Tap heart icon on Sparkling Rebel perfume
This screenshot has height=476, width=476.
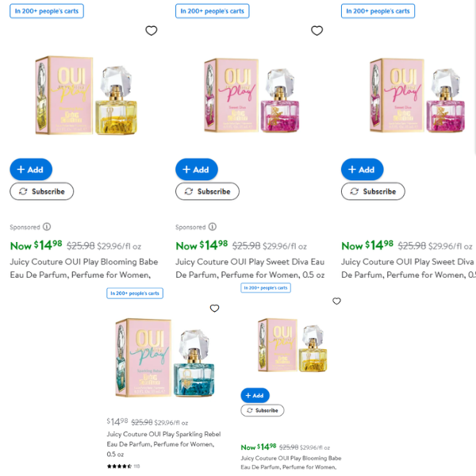pos(215,308)
